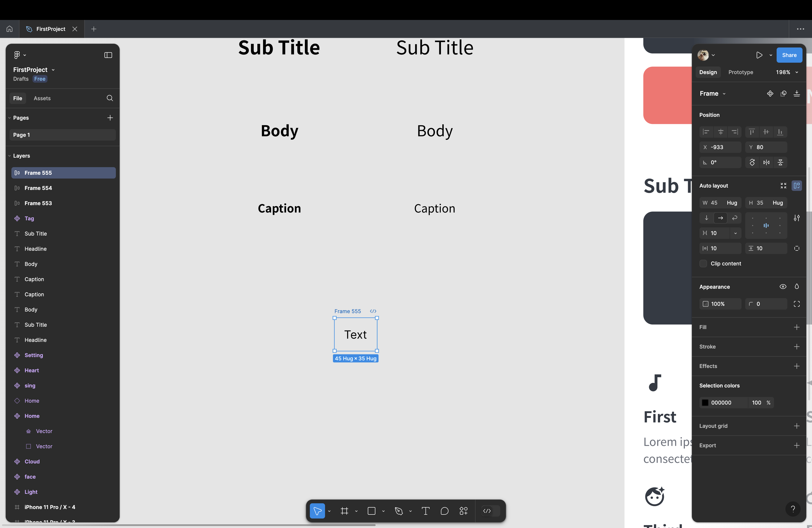Add an Export setting with plus
This screenshot has width=812, height=528.
point(797,445)
